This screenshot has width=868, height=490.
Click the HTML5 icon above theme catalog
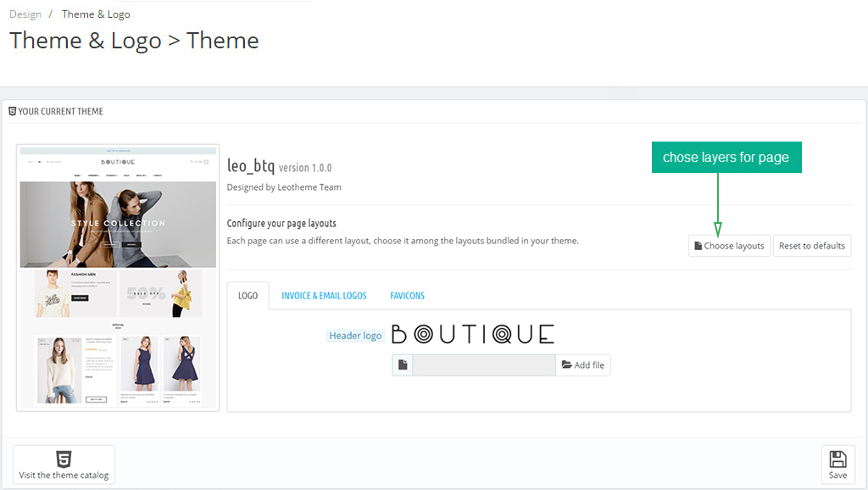click(x=64, y=459)
